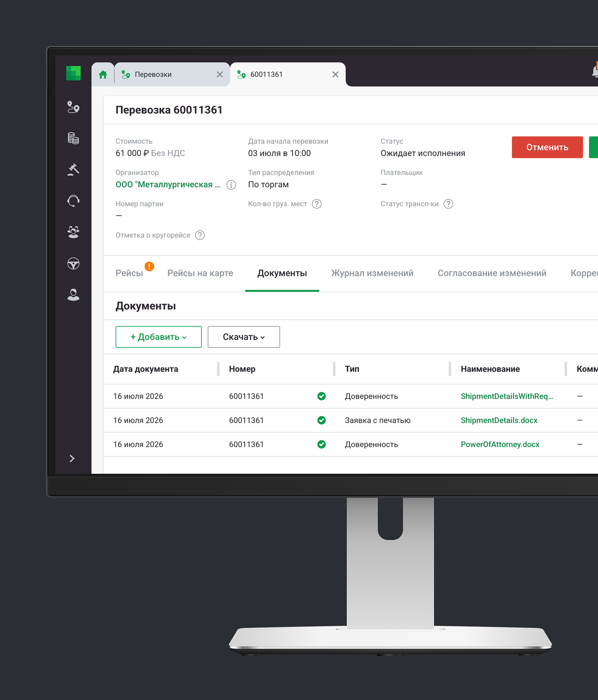
Task: Open the ООО "Металлургическая ..." organizer link
Action: [168, 185]
